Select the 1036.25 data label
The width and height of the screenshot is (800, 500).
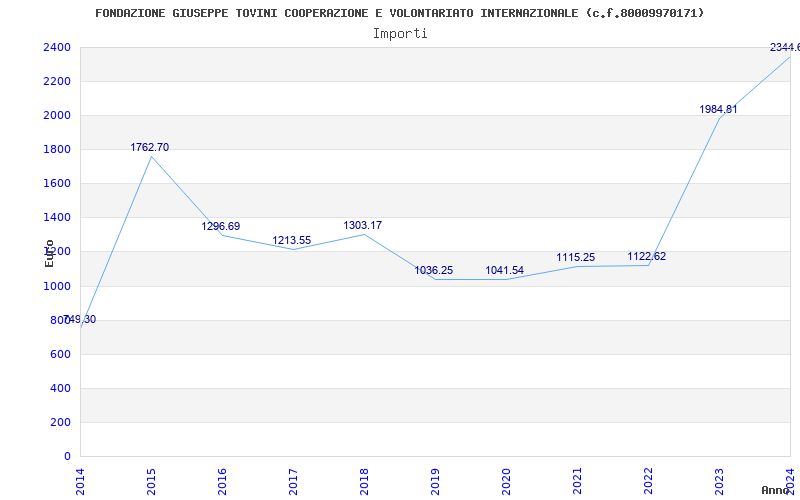pyautogui.click(x=433, y=270)
